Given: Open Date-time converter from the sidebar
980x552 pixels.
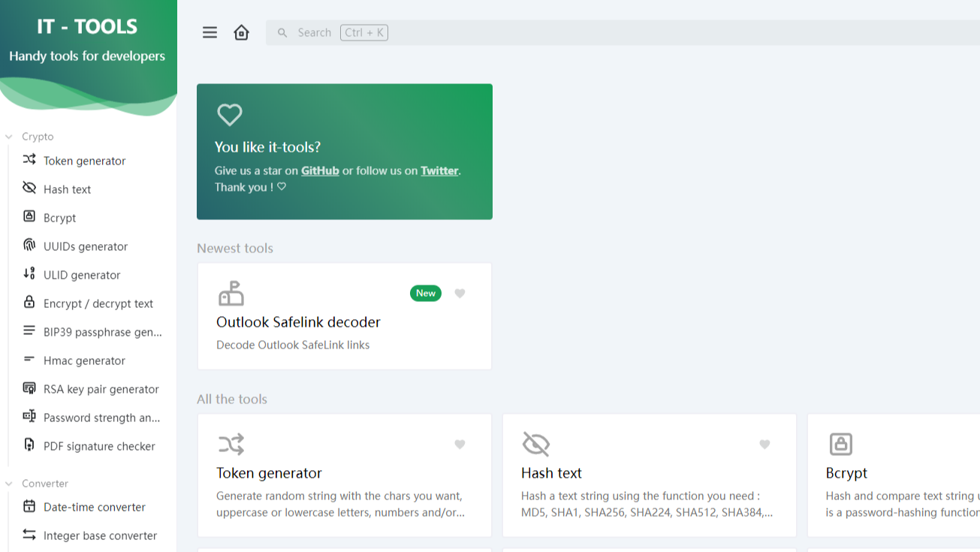Looking at the screenshot, I should coord(95,507).
